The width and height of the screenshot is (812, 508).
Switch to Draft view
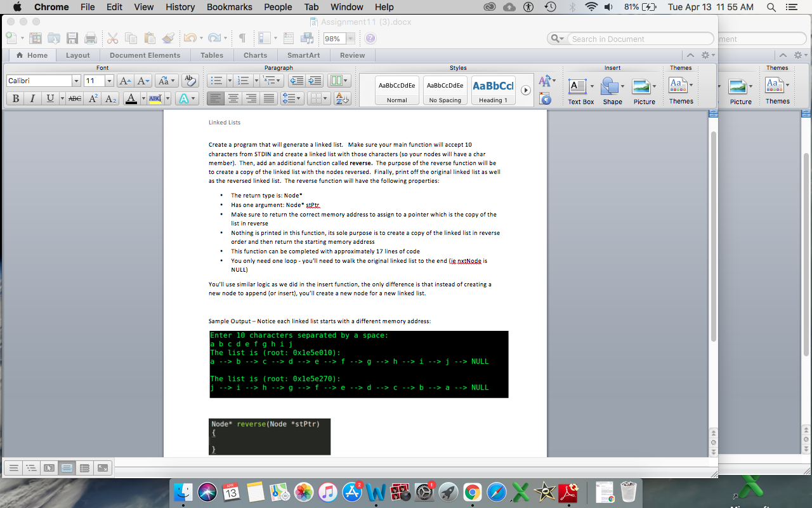point(13,468)
